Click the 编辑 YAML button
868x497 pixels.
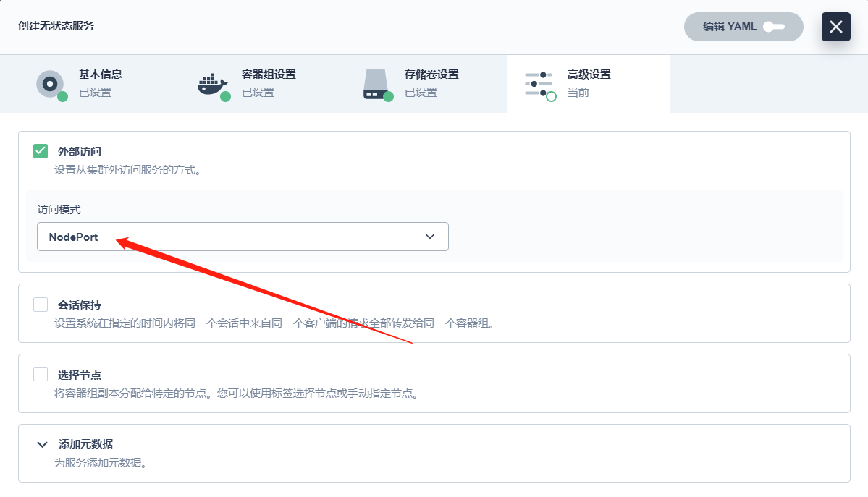click(743, 26)
